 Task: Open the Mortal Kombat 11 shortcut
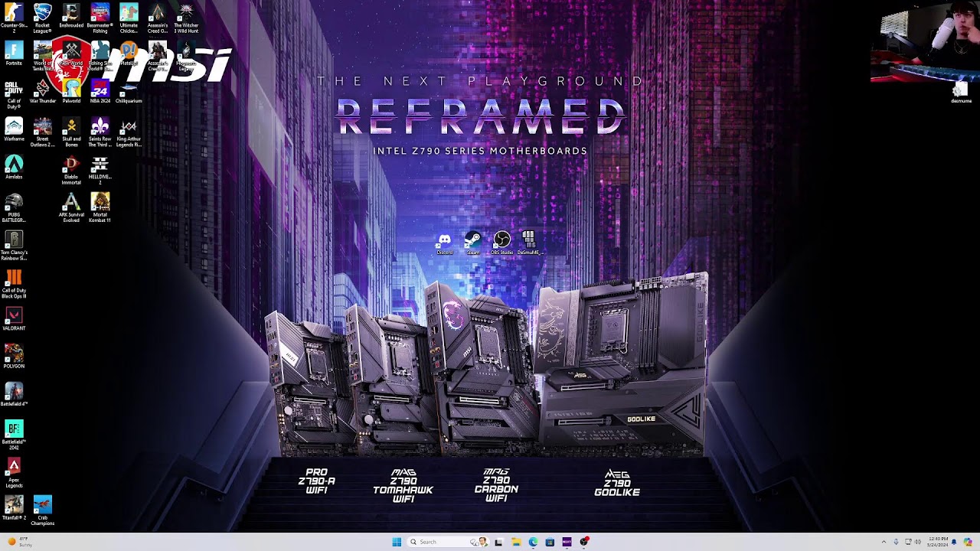[100, 208]
